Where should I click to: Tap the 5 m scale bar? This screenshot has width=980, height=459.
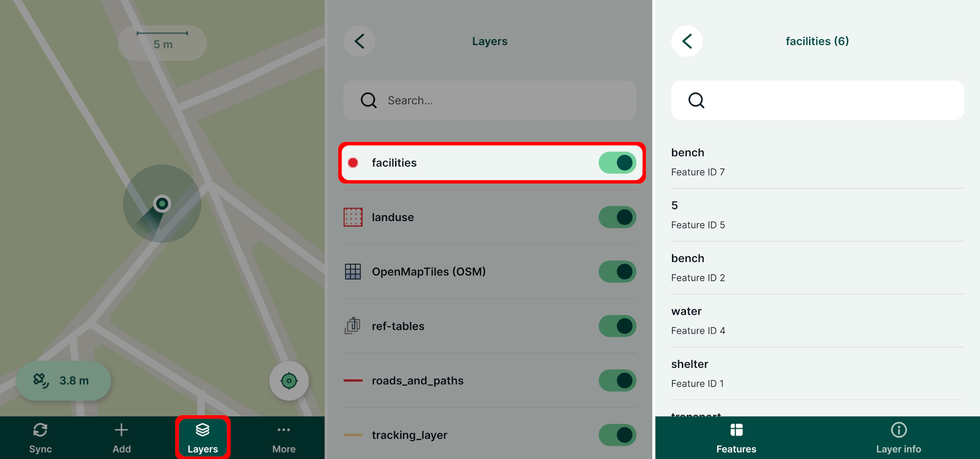[x=162, y=43]
